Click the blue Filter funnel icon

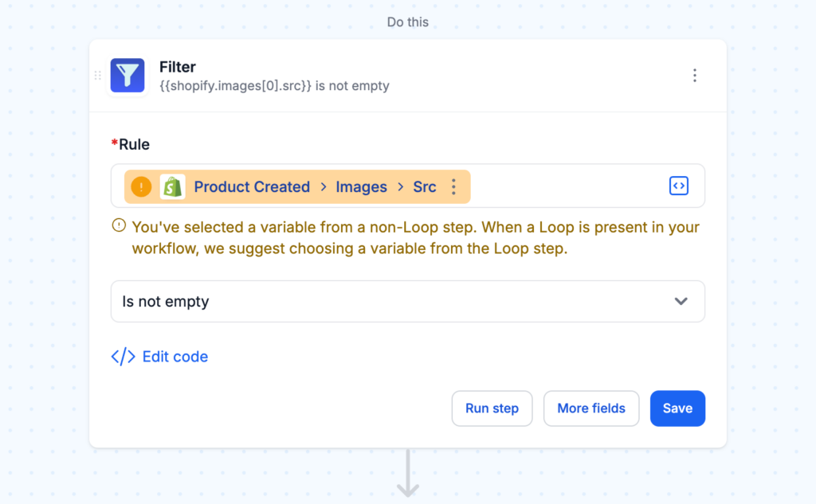127,75
